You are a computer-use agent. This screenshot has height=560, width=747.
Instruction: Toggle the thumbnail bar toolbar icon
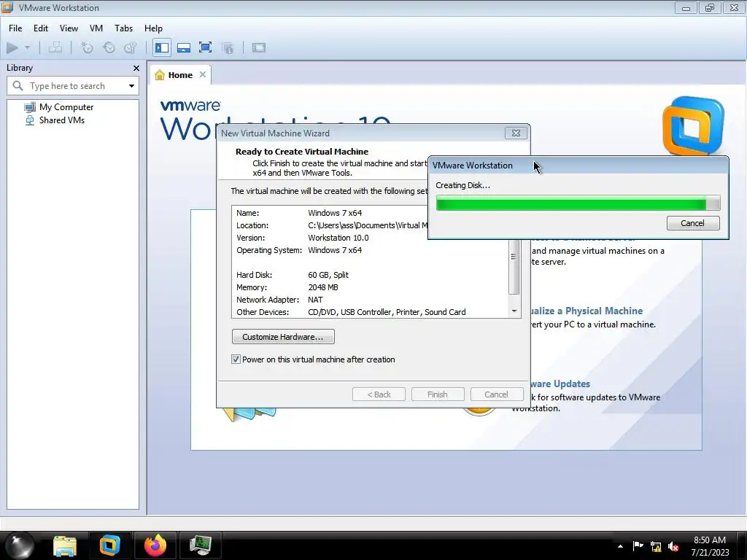(x=184, y=47)
